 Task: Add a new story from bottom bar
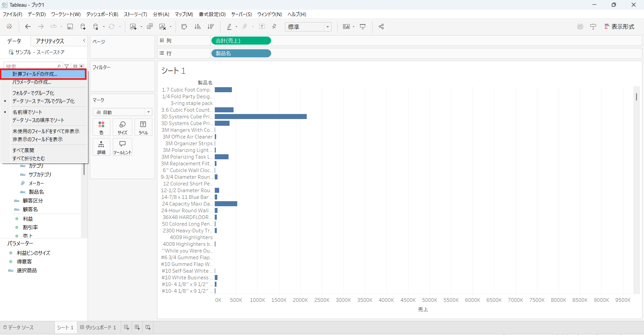tap(148, 327)
